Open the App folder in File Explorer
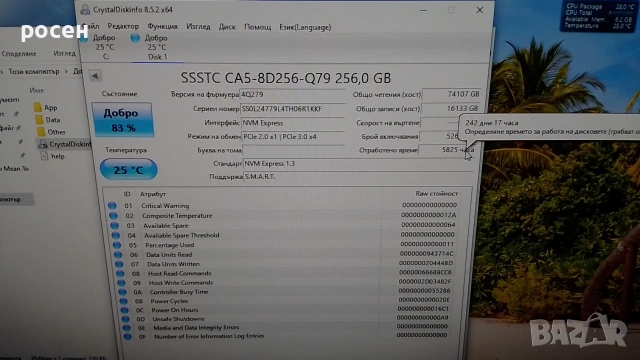 [x=46, y=108]
